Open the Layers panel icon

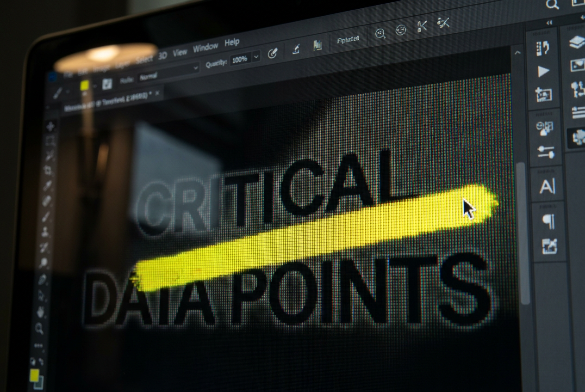(577, 43)
